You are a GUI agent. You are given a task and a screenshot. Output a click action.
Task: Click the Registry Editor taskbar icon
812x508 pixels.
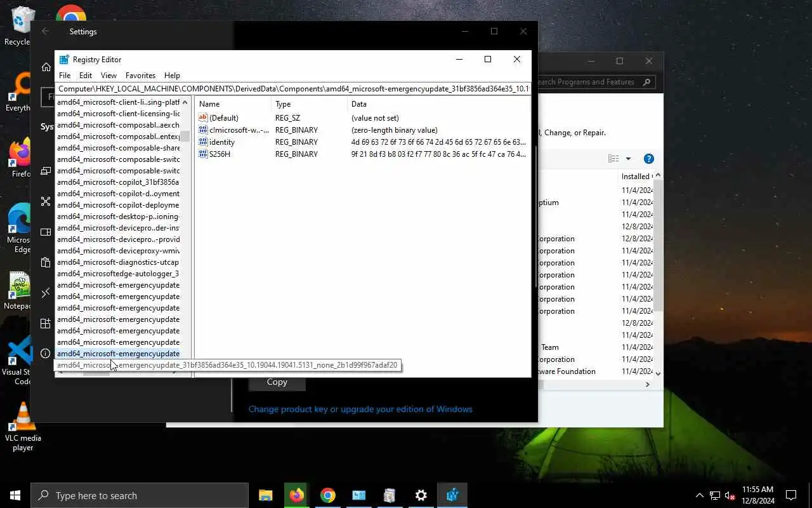coord(452,495)
